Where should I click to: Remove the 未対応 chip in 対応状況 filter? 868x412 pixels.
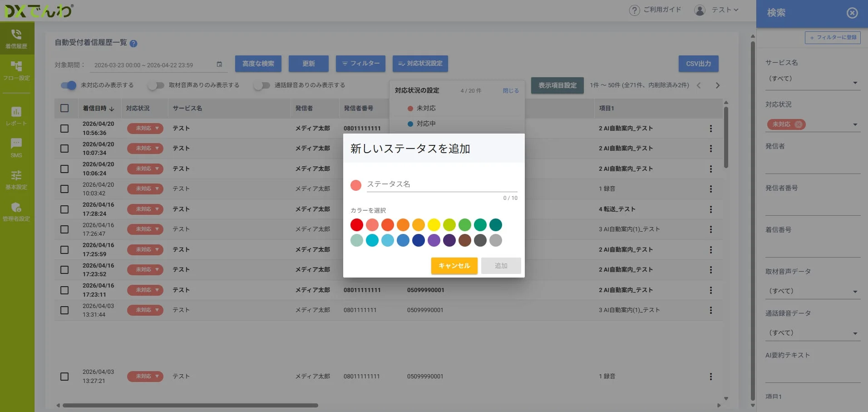799,124
